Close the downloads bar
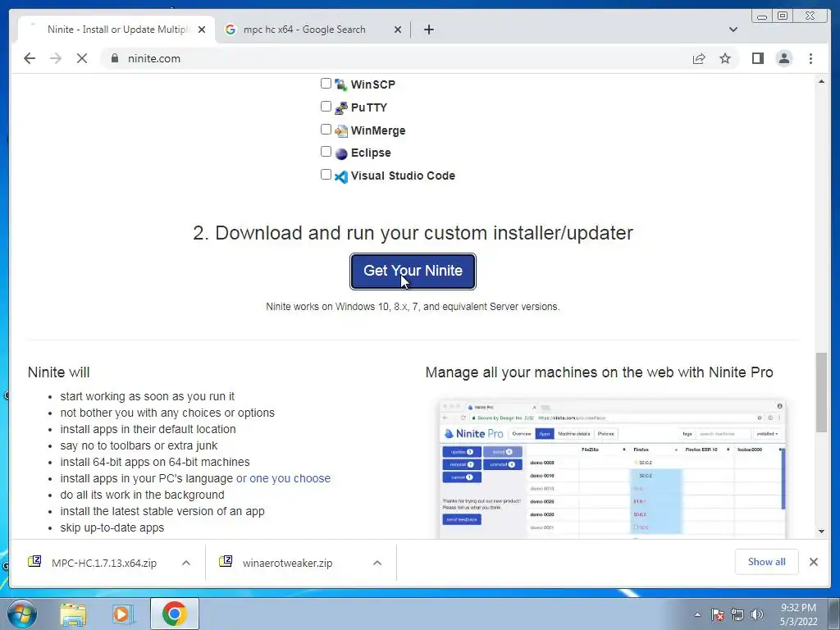Image resolution: width=840 pixels, height=630 pixels. [x=813, y=561]
